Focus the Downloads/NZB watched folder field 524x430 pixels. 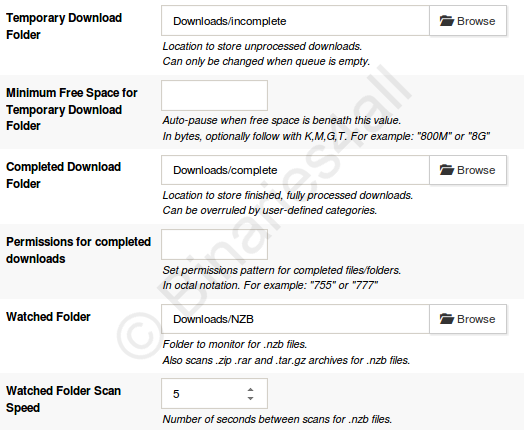[x=295, y=319]
